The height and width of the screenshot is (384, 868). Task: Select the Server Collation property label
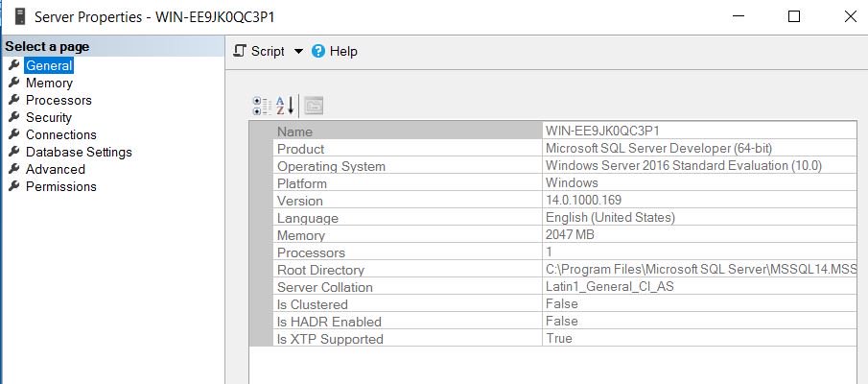325,286
